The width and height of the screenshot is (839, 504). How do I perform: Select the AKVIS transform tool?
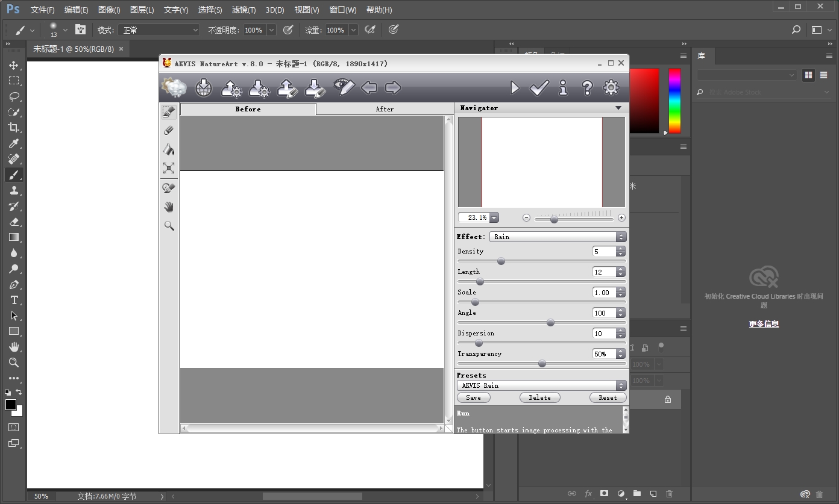(x=169, y=168)
